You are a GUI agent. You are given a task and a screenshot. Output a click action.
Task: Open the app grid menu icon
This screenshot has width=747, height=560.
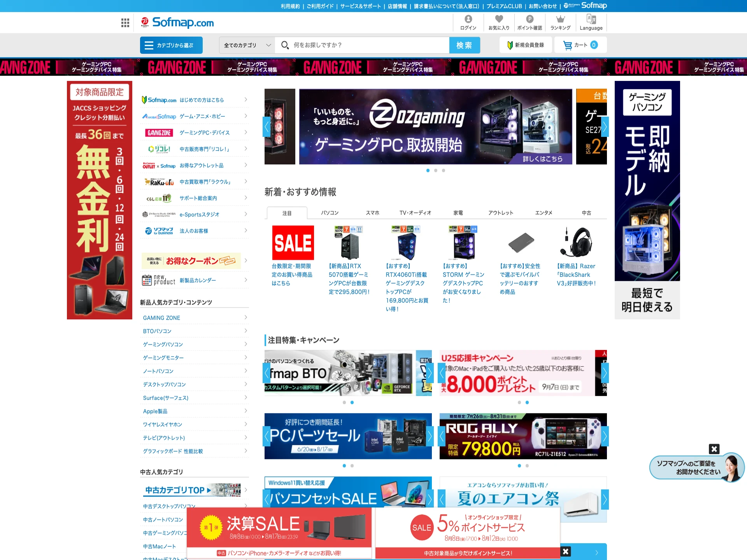125,23
